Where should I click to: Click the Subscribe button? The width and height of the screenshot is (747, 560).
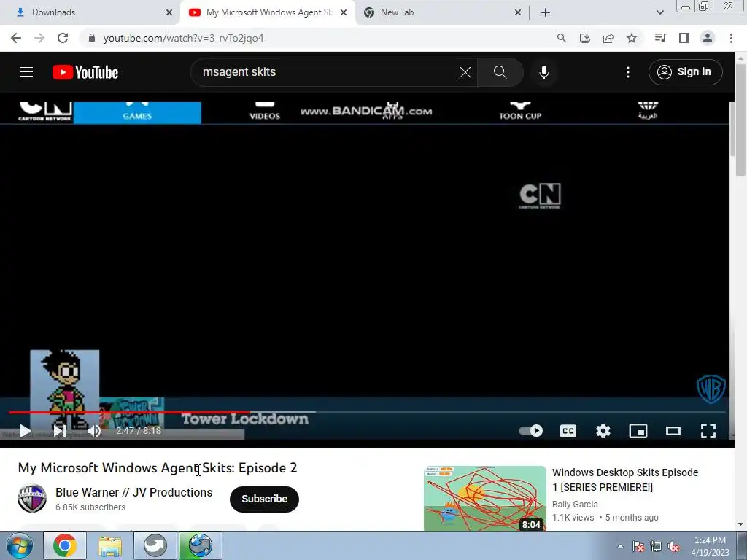tap(264, 499)
